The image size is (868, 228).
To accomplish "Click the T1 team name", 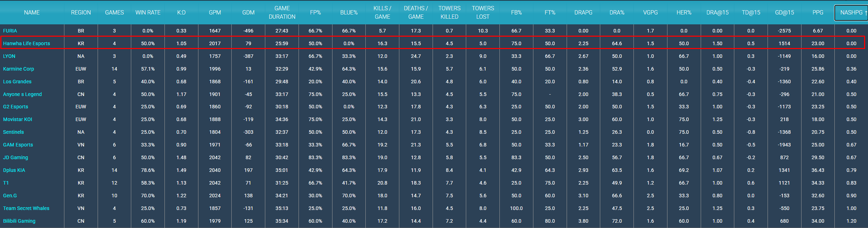I will pyautogui.click(x=6, y=183).
